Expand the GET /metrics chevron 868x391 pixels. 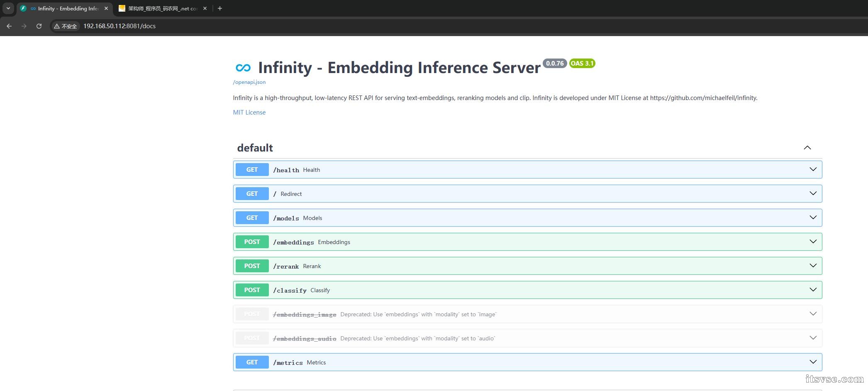(813, 362)
